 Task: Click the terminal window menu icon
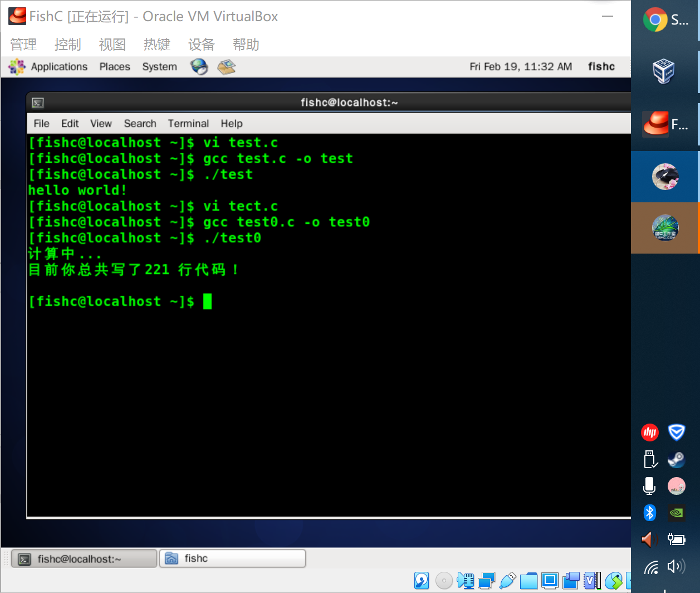coord(38,103)
